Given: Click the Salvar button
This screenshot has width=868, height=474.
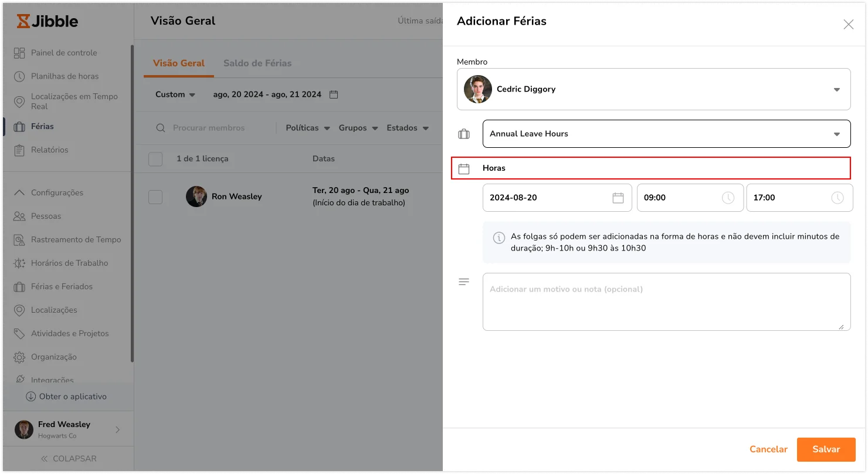Looking at the screenshot, I should coord(826,449).
